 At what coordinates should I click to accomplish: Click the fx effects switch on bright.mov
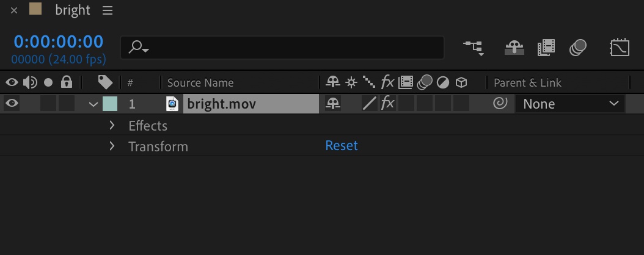click(387, 104)
